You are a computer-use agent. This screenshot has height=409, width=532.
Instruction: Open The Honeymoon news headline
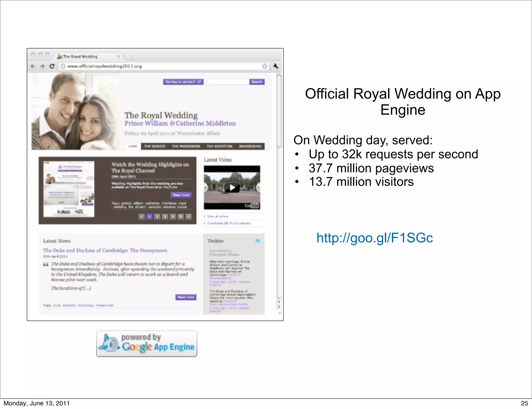(x=105, y=250)
